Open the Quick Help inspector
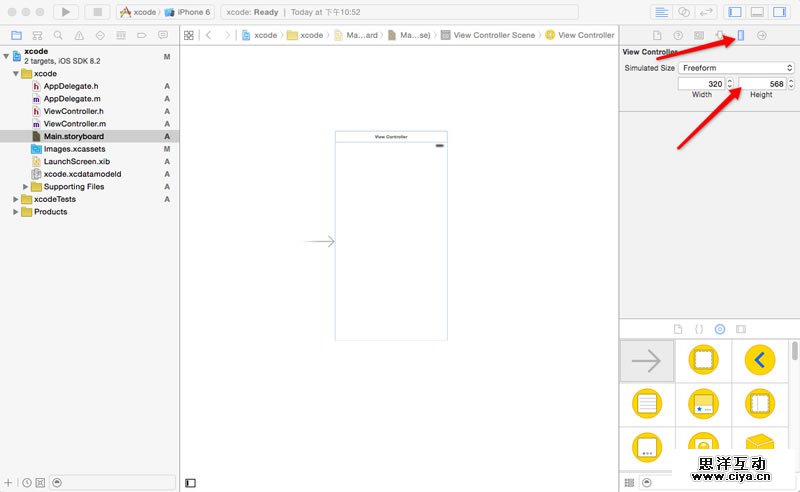 (678, 35)
